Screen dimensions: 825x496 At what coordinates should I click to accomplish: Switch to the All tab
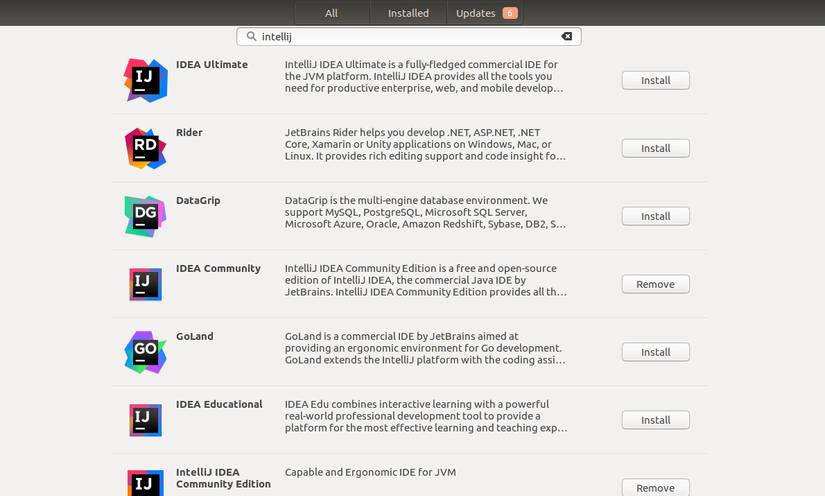point(331,13)
